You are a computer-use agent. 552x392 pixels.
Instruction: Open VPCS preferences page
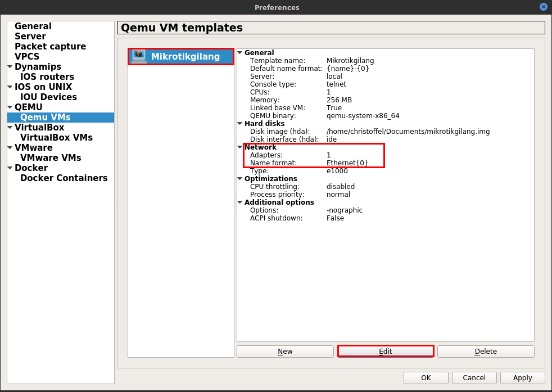tap(27, 56)
